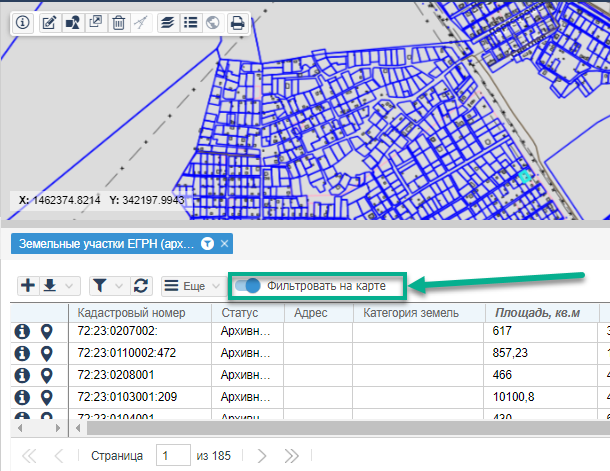Activate the shape selection tool
610x471 pixels.
coord(73,23)
